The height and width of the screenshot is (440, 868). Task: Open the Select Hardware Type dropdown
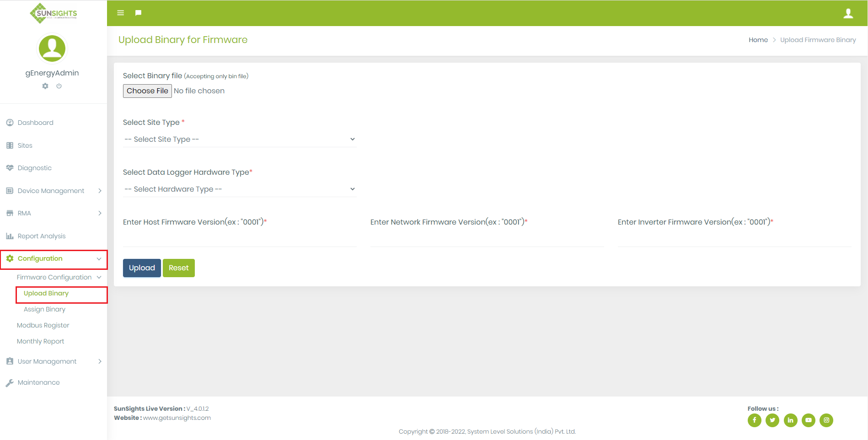pyautogui.click(x=239, y=189)
